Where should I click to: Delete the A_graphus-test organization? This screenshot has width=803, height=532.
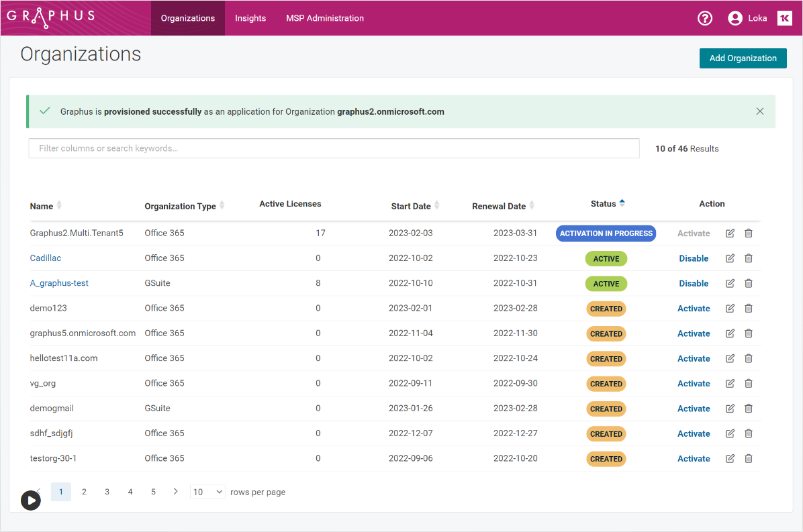click(748, 283)
